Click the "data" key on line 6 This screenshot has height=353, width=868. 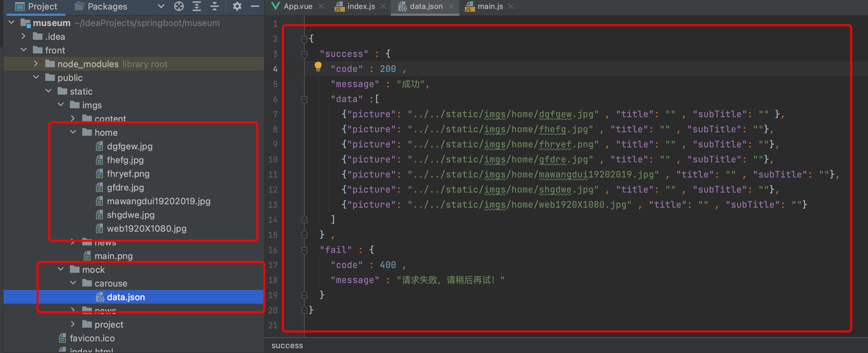[347, 99]
